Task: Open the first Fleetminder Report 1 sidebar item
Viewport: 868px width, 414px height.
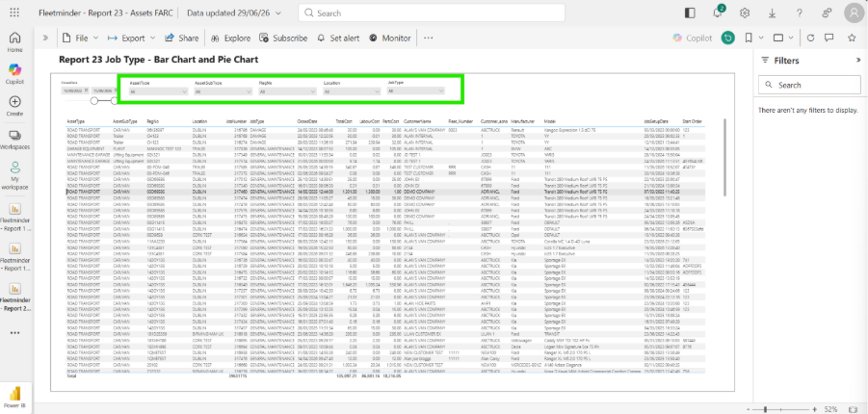Action: [15, 218]
